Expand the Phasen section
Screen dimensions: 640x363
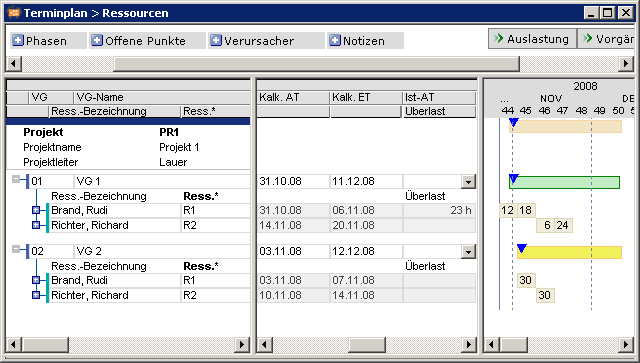tap(18, 40)
